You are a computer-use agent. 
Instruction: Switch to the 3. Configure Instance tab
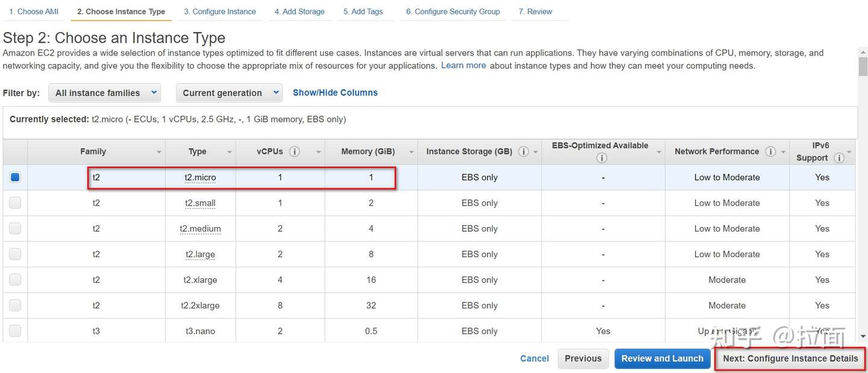click(x=219, y=11)
